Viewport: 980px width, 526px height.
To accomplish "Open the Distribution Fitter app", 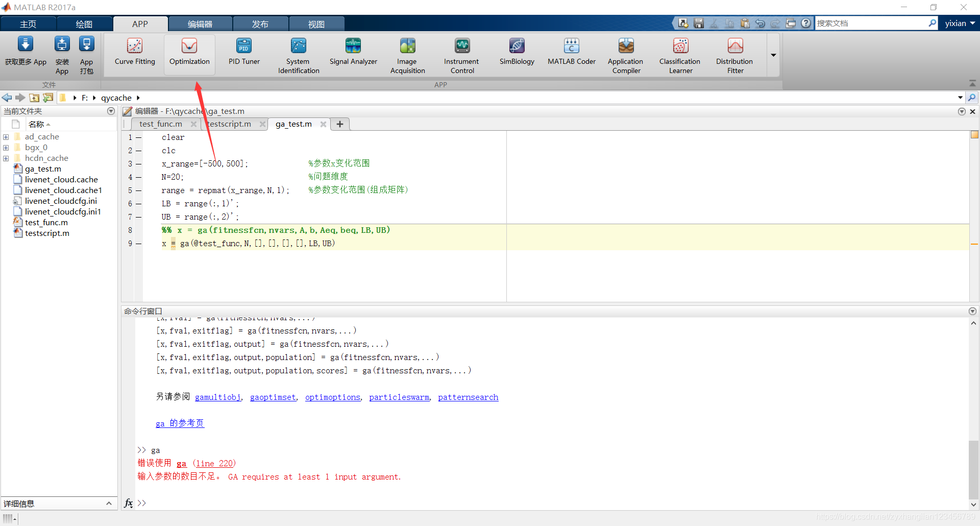I will tap(735, 55).
